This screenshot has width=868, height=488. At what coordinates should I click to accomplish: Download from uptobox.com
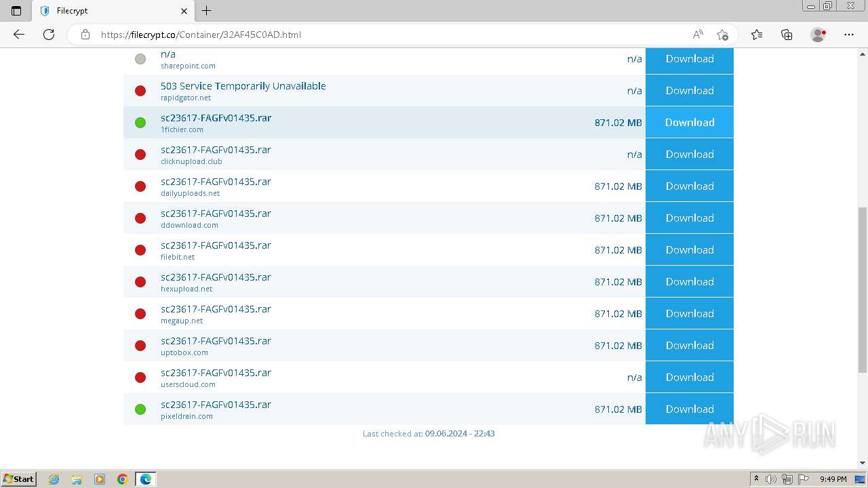[690, 345]
